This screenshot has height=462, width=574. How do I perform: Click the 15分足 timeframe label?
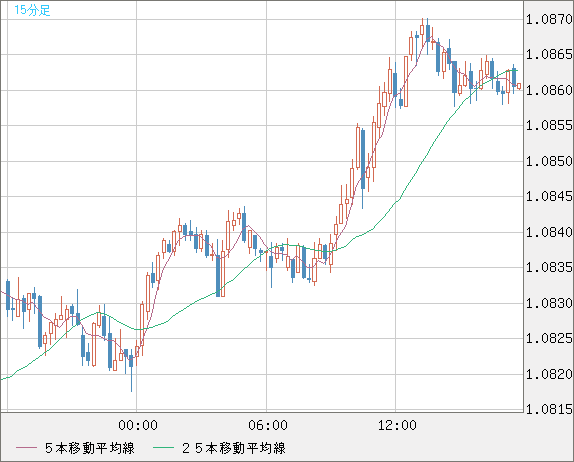point(32,10)
